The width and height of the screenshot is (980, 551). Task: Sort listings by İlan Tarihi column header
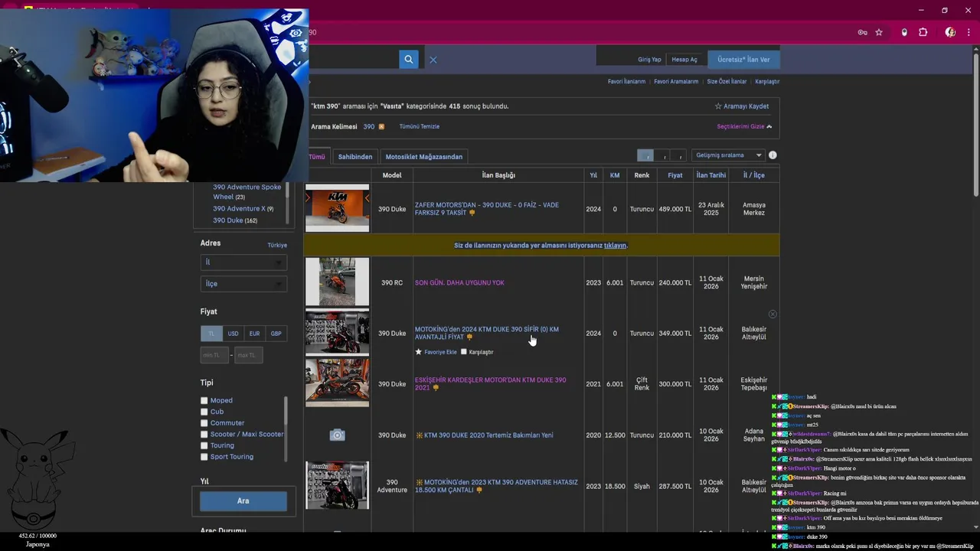pos(711,175)
